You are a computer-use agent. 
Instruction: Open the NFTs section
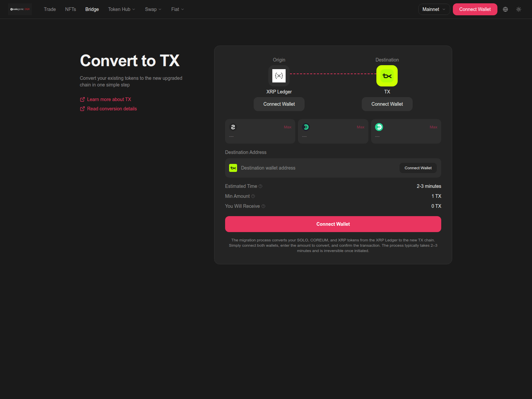[70, 9]
